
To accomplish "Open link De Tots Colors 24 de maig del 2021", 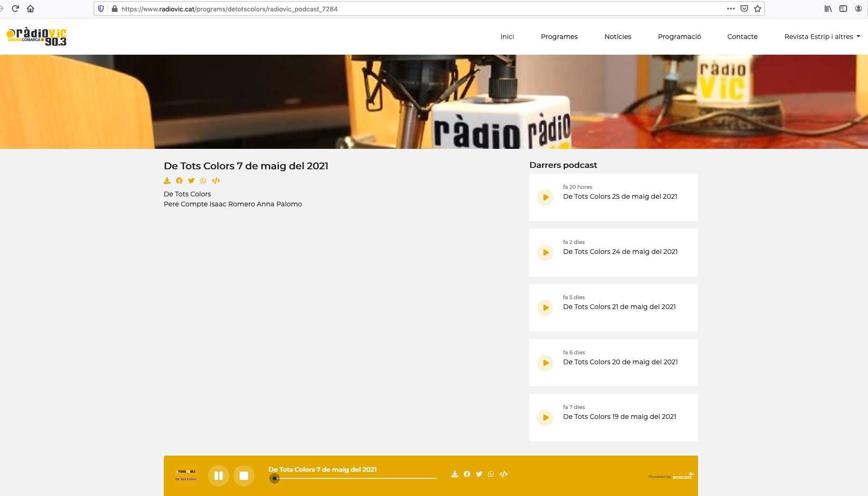I will pos(620,252).
